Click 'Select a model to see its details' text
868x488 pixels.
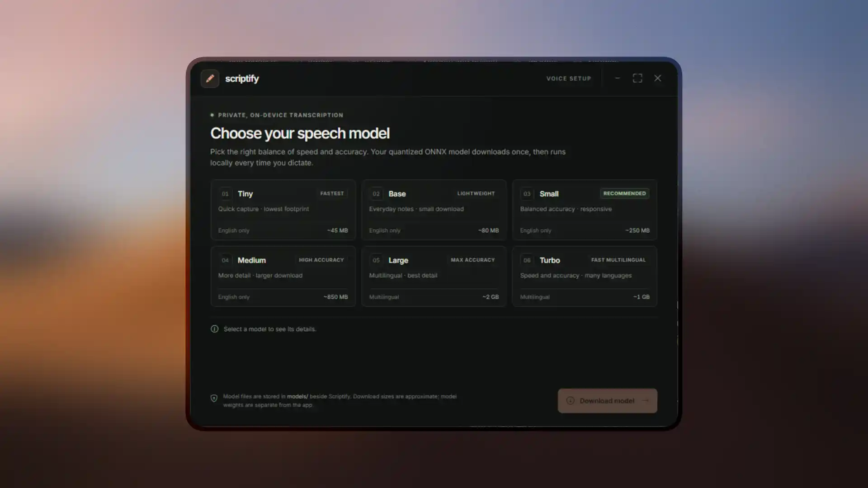pyautogui.click(x=270, y=329)
